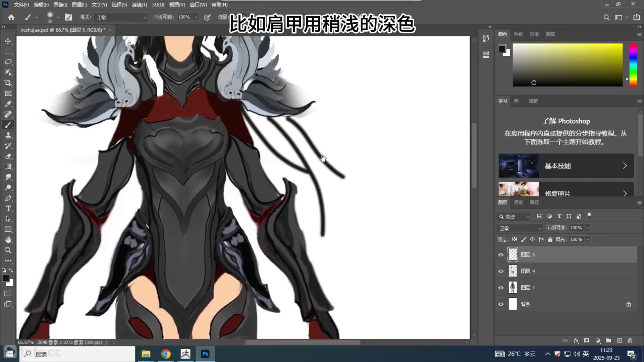Screen dimensions: 644x362
Task: Open the brush blend mode dropdown 正常
Action: click(x=121, y=17)
